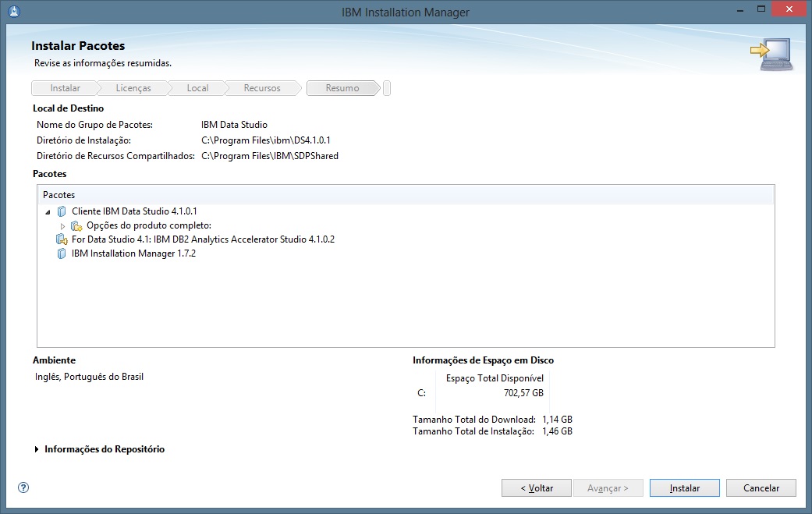Click the icon beside IBM DB2 Analytics Accelerator Studio
Screen dimensions: 812x514
[62, 239]
